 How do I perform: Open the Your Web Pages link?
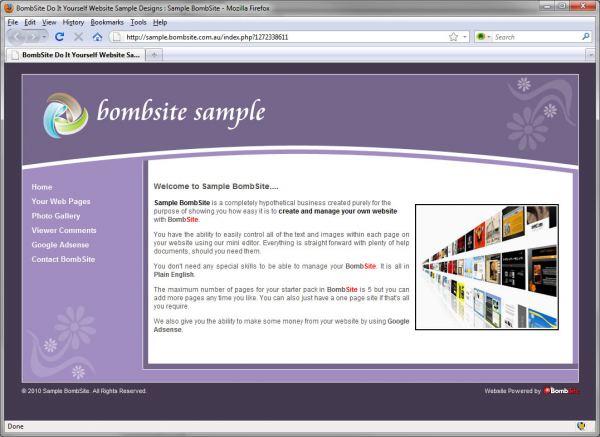[61, 201]
